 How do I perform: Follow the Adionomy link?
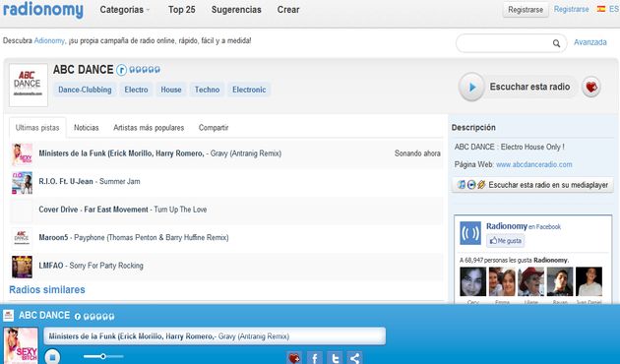(x=49, y=40)
